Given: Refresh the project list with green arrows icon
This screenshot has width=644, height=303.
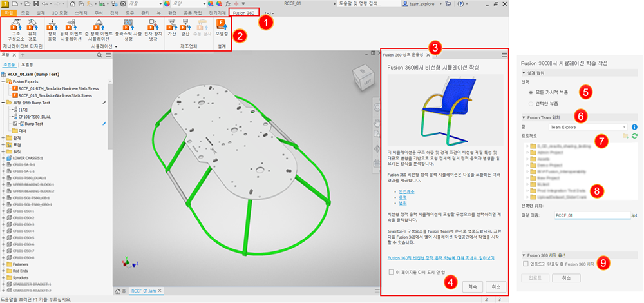Looking at the screenshot, I should click(x=634, y=135).
